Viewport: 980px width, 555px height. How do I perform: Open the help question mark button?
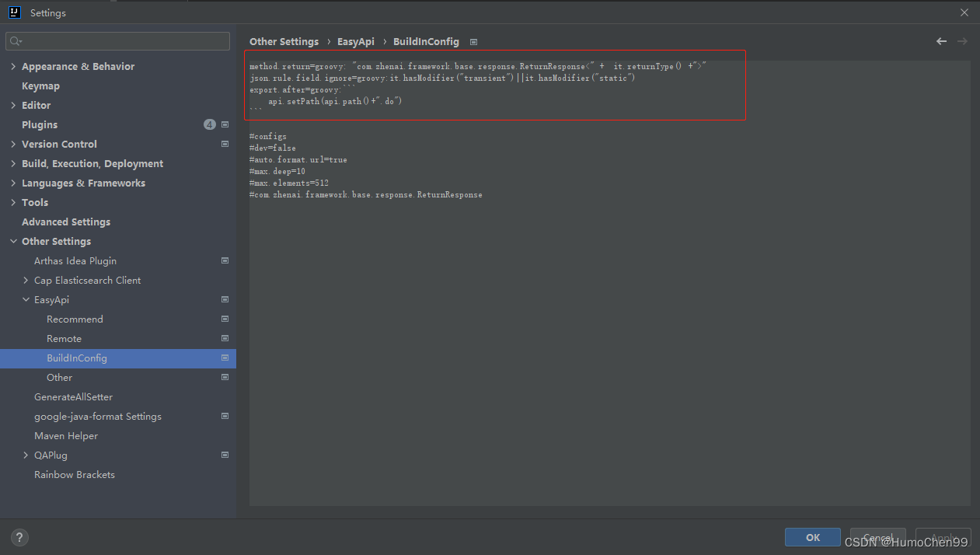20,536
